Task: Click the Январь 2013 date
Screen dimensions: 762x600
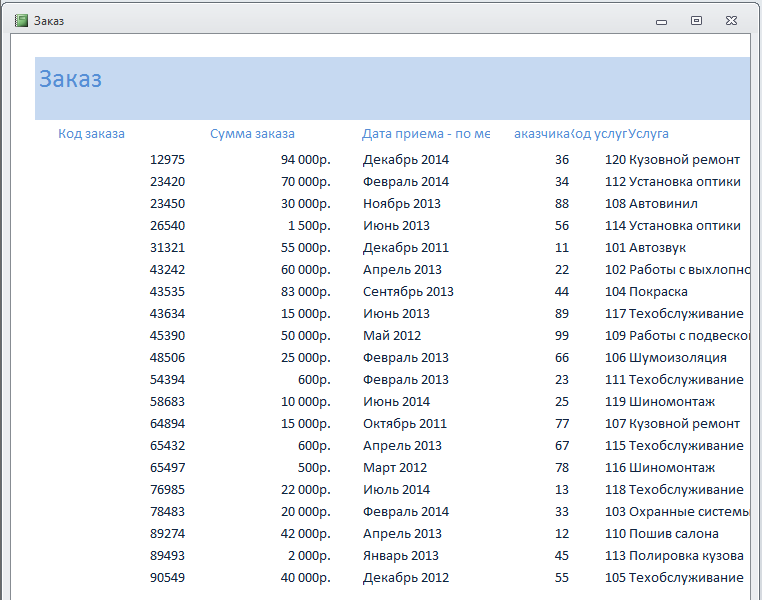Action: 401,556
